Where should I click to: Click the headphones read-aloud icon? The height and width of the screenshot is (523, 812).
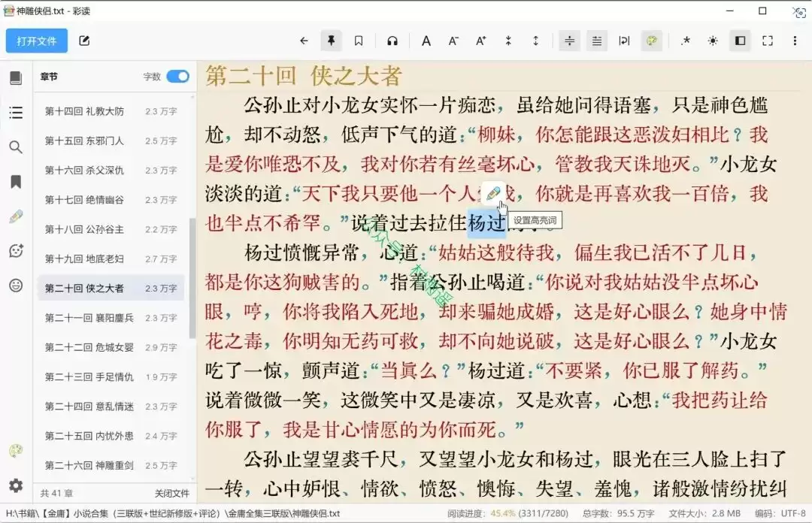pos(392,41)
